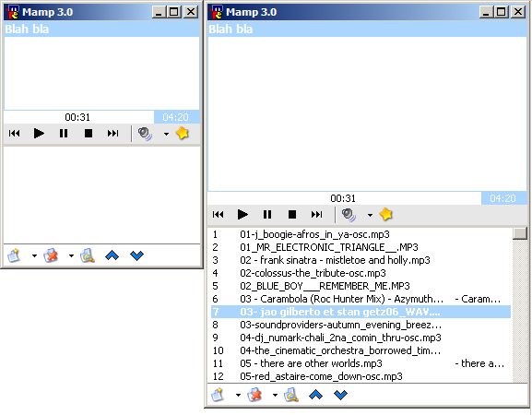Select Carambola (Roc Hunter Mix) track
Image resolution: width=532 pixels, height=415 pixels.
(361, 299)
